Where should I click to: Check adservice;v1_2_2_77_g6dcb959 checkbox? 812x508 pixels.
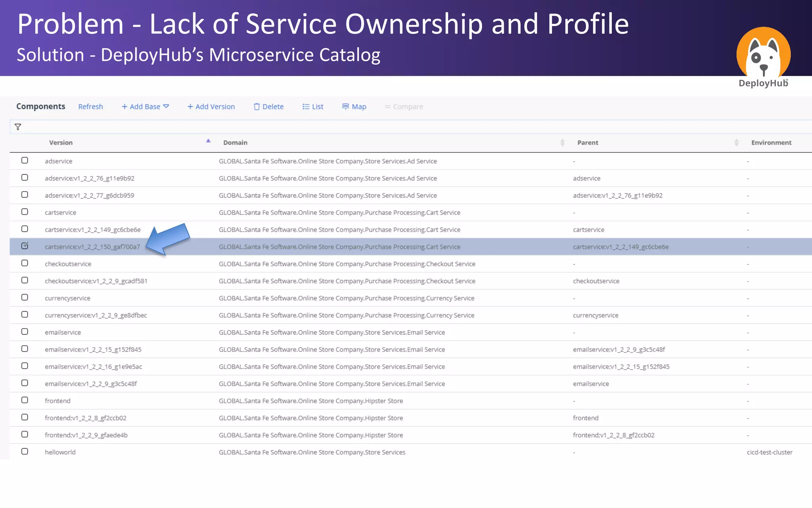coord(25,194)
